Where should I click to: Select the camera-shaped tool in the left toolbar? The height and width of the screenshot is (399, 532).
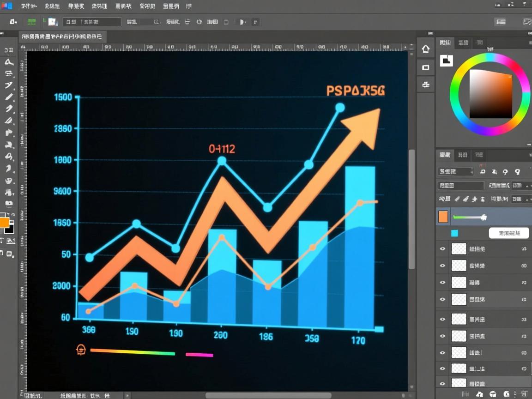click(9, 204)
